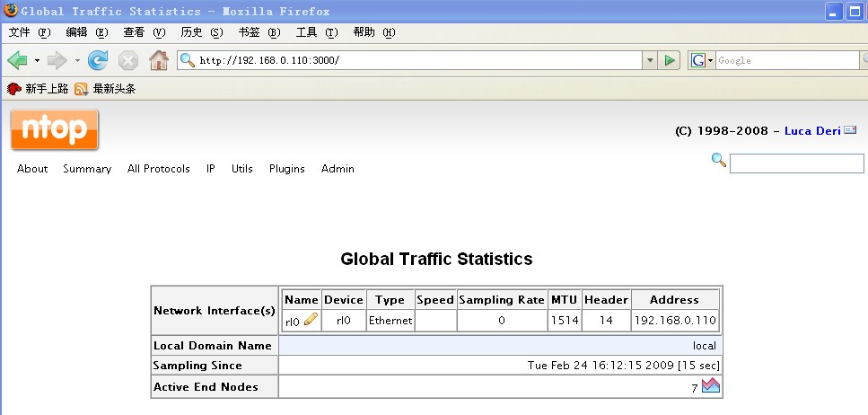Image resolution: width=868 pixels, height=415 pixels.
Task: Open the latest headlines RSS bookmark
Action: pos(105,89)
